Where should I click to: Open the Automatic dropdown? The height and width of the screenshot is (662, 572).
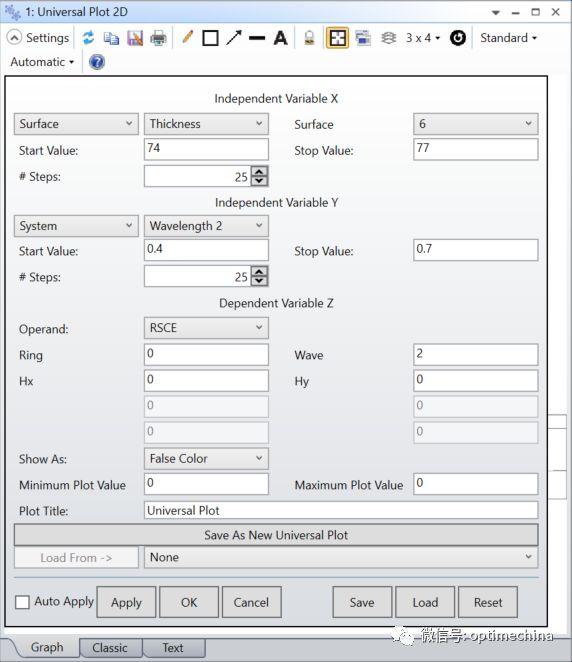point(42,62)
